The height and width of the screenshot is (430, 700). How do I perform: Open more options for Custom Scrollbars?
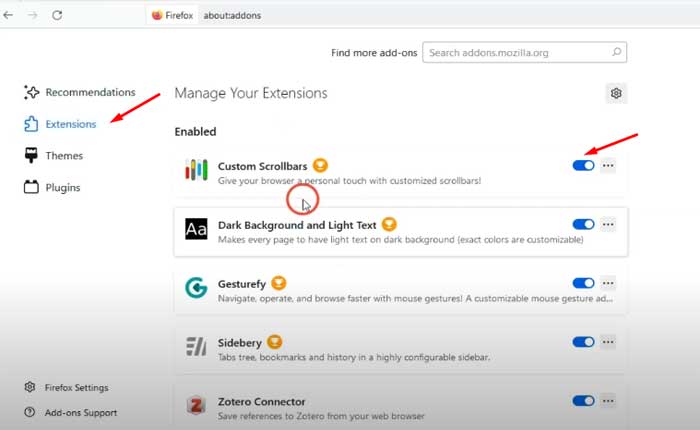[608, 166]
